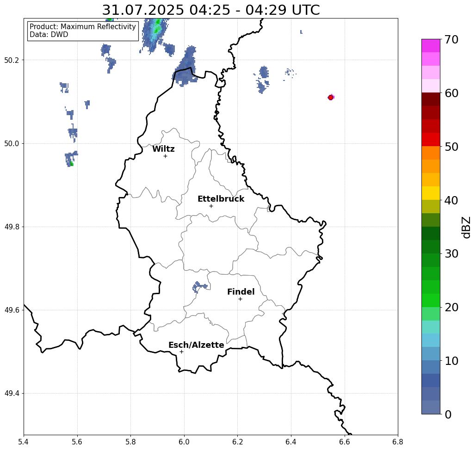Image resolution: width=476 pixels, height=450 pixels.
Task: Click the 40 tick label on the colorbar
Action: coord(451,200)
